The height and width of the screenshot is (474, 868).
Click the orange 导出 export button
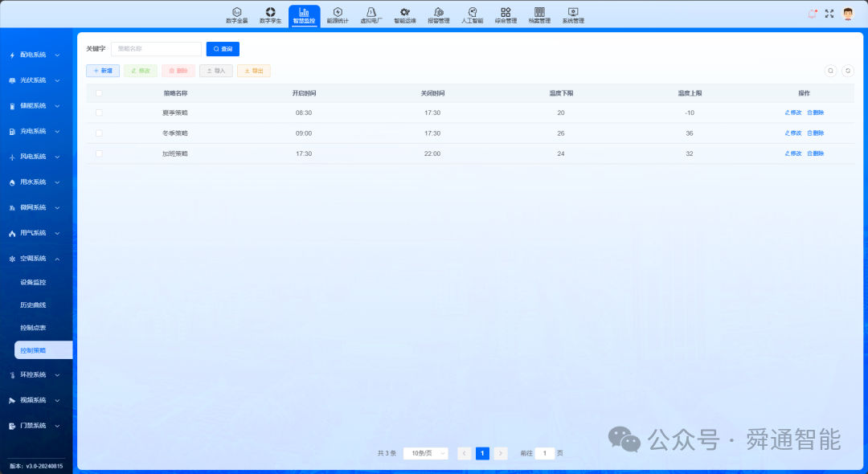[x=254, y=71]
